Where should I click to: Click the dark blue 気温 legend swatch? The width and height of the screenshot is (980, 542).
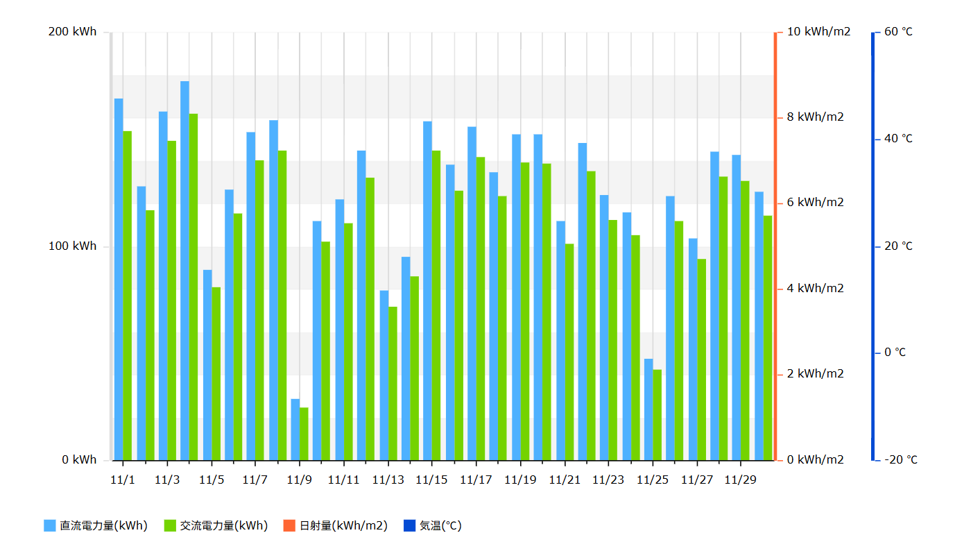(409, 525)
